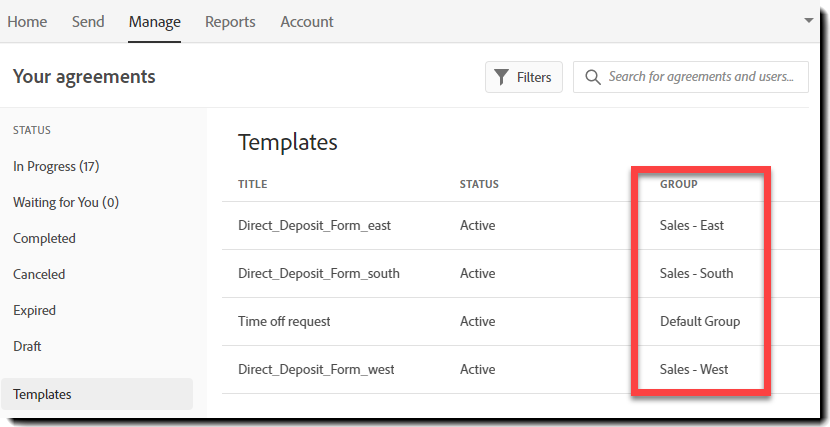Expand the top-right dropdown arrow

(x=808, y=20)
